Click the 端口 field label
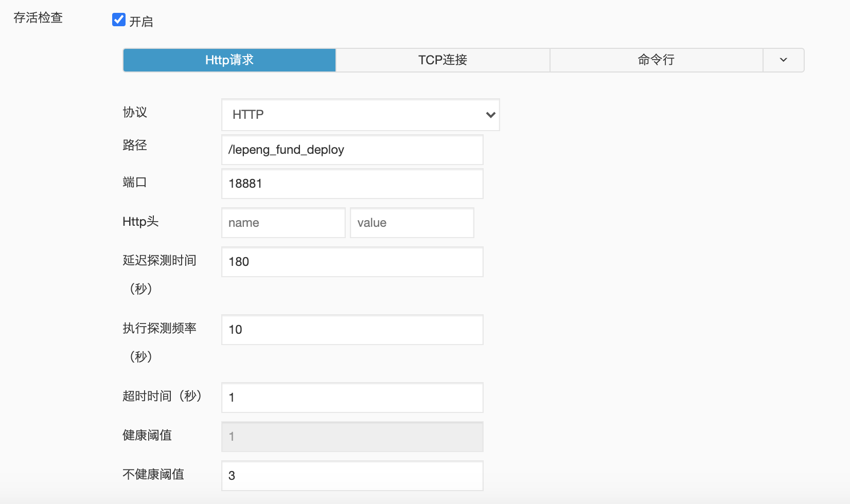 coord(135,182)
